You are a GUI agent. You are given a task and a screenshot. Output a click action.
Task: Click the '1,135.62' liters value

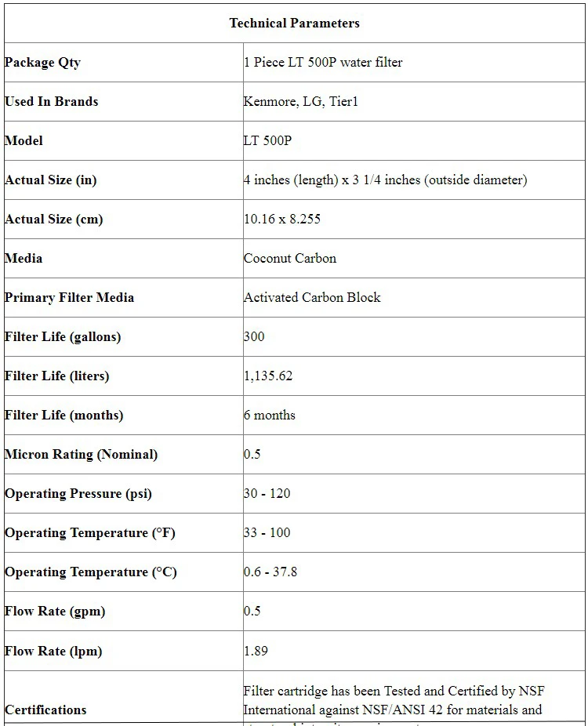pyautogui.click(x=268, y=376)
